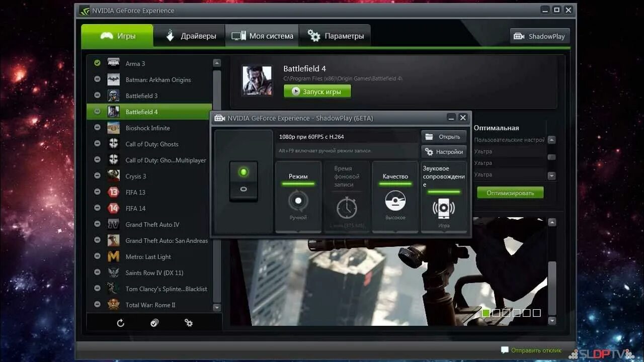Select the first green screenshot indicator square
This screenshot has width=644, height=362.
pos(486,313)
